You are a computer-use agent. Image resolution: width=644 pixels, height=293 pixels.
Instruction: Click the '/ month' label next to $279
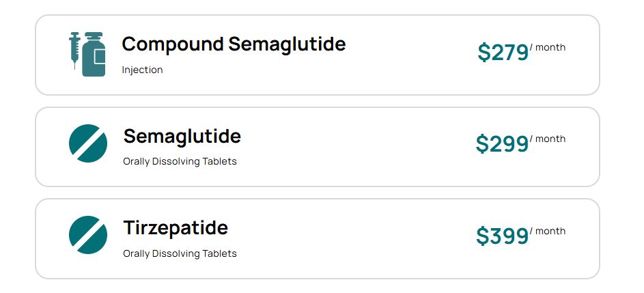click(548, 47)
